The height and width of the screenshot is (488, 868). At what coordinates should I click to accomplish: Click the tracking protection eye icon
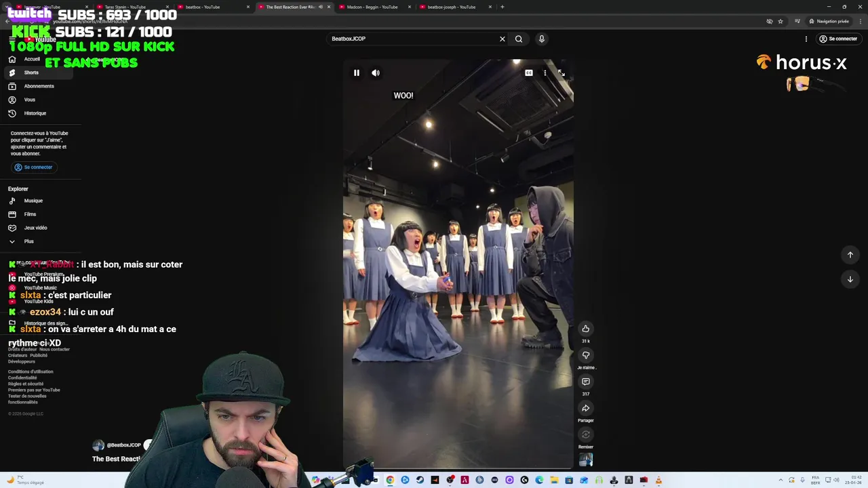point(769,21)
